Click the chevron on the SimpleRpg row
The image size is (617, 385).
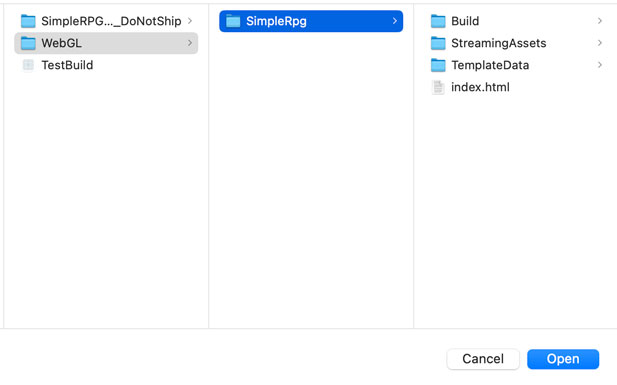[395, 21]
